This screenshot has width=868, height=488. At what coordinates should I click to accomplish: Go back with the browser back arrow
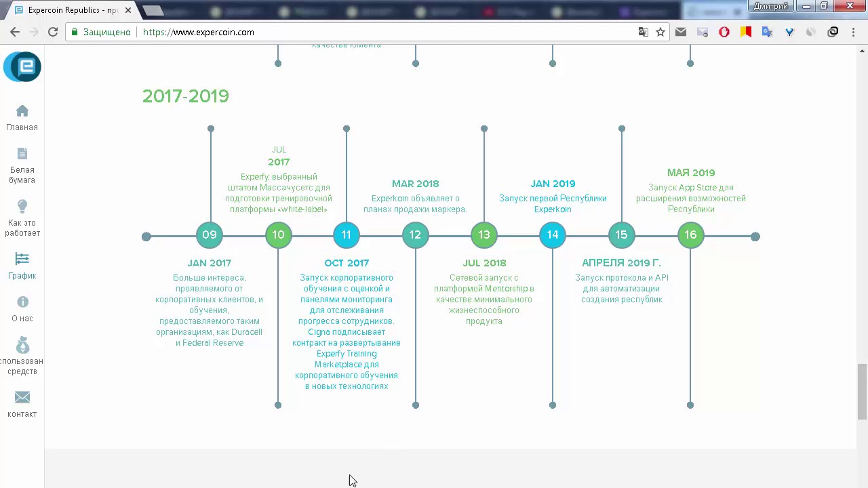pyautogui.click(x=15, y=32)
